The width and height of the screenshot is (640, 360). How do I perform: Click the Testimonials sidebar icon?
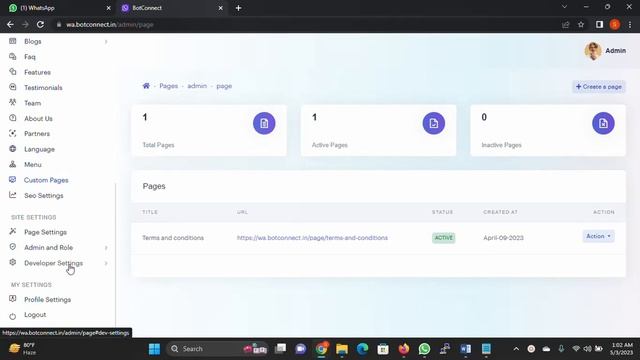(x=13, y=87)
